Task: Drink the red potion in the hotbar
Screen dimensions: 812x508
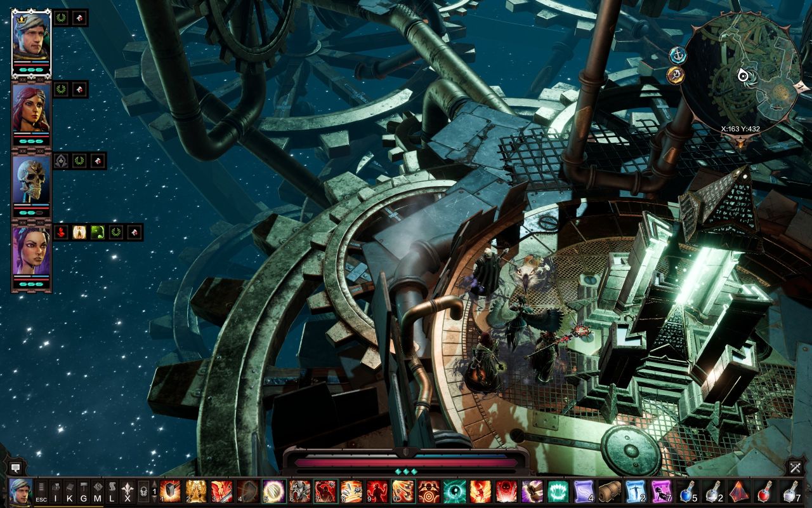Action: (x=766, y=491)
